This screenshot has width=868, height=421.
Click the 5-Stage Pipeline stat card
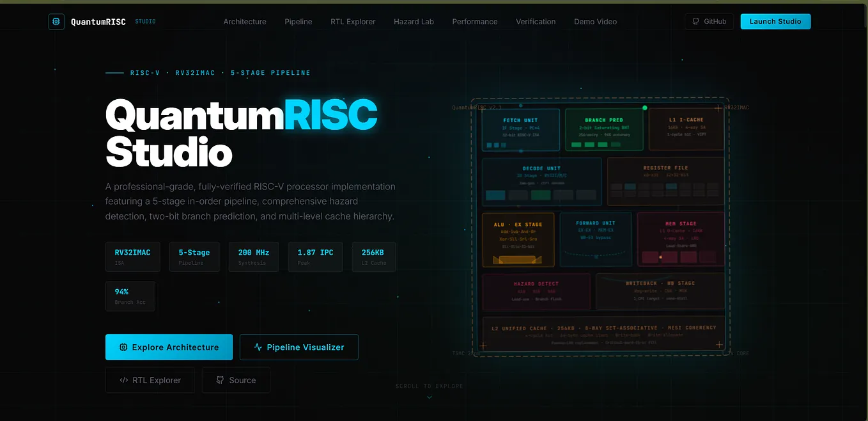click(194, 257)
